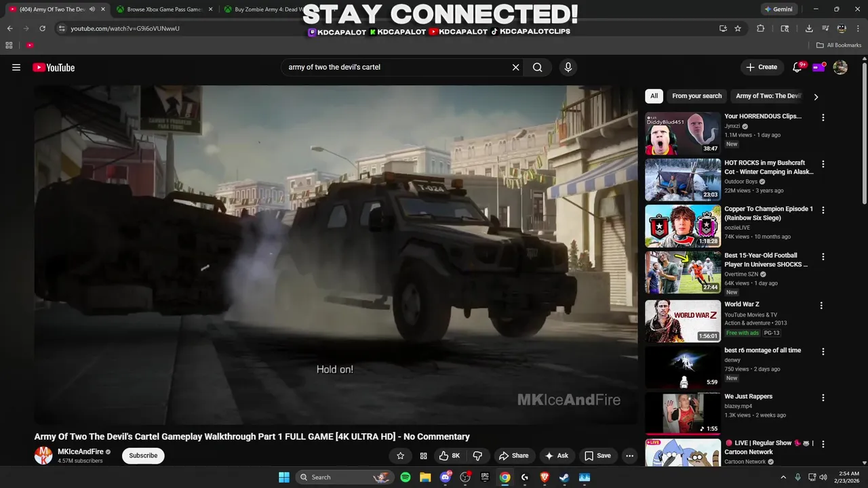Open the YouTube account avatar menu
This screenshot has width=868, height=488.
pyautogui.click(x=840, y=67)
